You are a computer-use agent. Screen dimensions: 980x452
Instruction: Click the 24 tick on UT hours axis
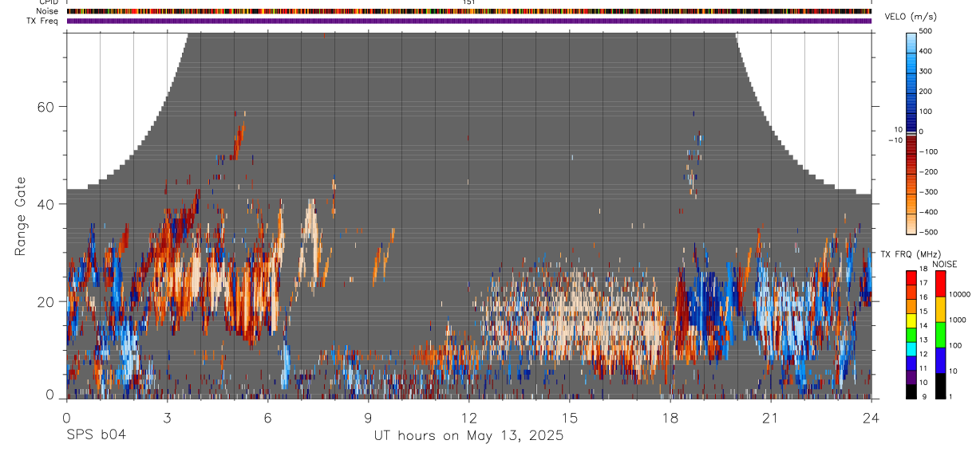871,418
